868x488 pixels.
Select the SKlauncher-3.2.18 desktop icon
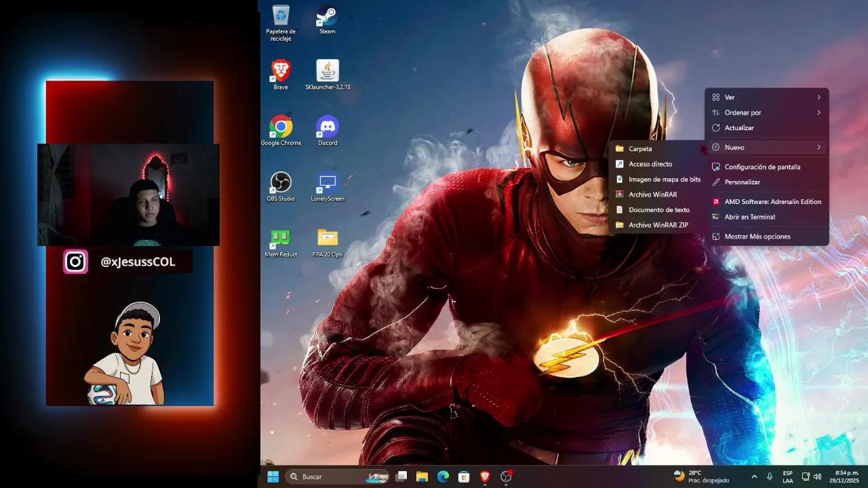pyautogui.click(x=328, y=75)
